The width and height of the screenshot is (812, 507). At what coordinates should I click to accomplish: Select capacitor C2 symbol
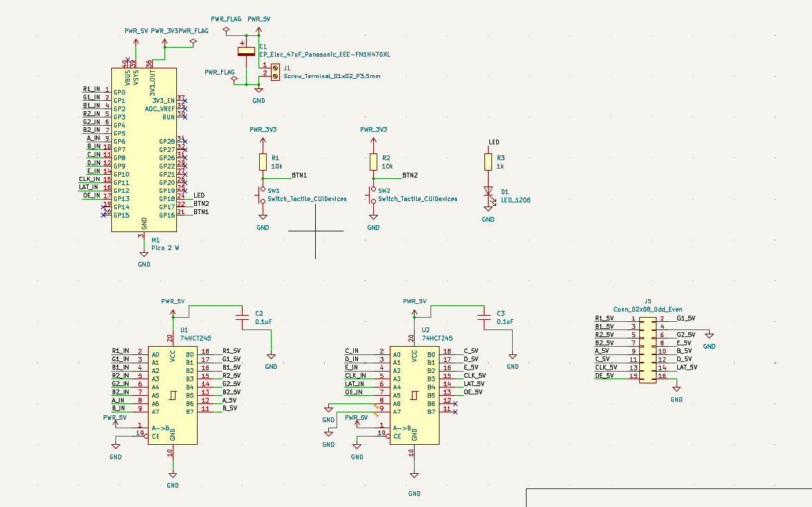click(242, 318)
